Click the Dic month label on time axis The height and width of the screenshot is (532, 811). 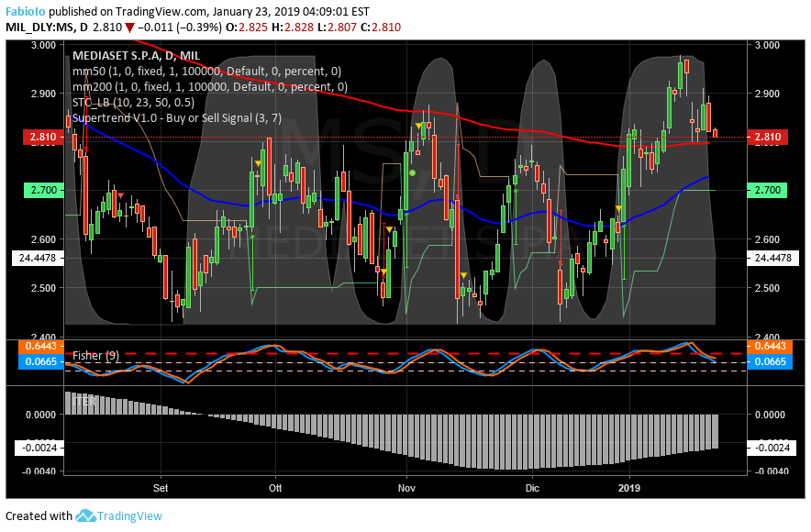tap(532, 488)
